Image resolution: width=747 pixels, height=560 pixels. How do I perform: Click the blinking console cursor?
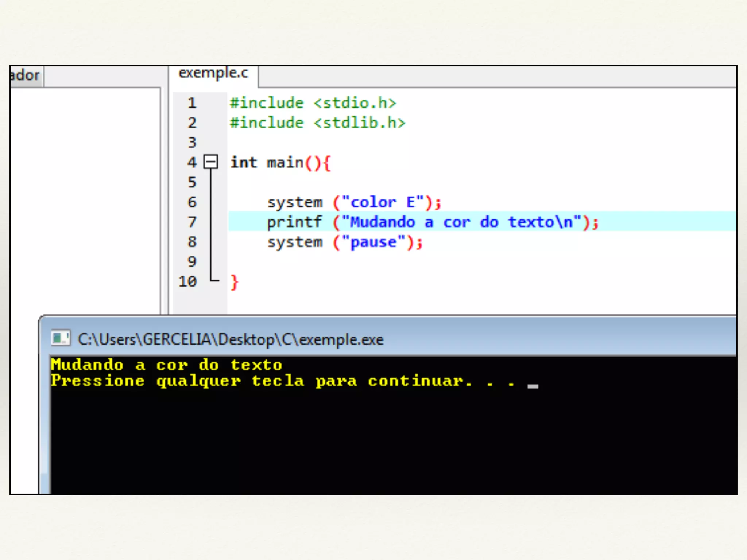[x=533, y=386]
